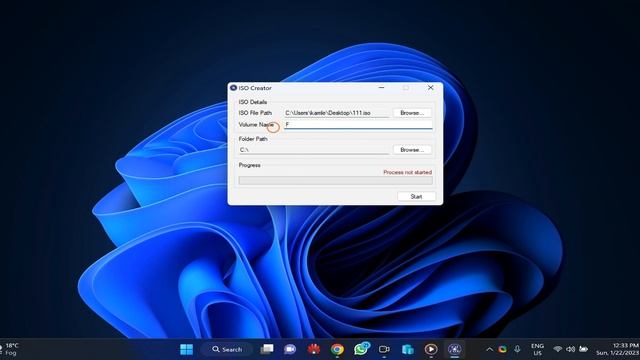
Task: Open the video camera app icon
Action: [x=384, y=349]
